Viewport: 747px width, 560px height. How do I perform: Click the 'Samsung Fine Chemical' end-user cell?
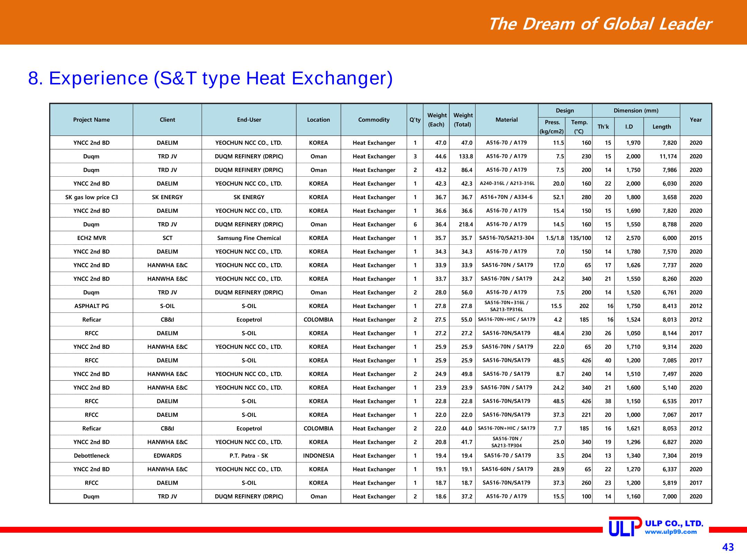tap(249, 238)
